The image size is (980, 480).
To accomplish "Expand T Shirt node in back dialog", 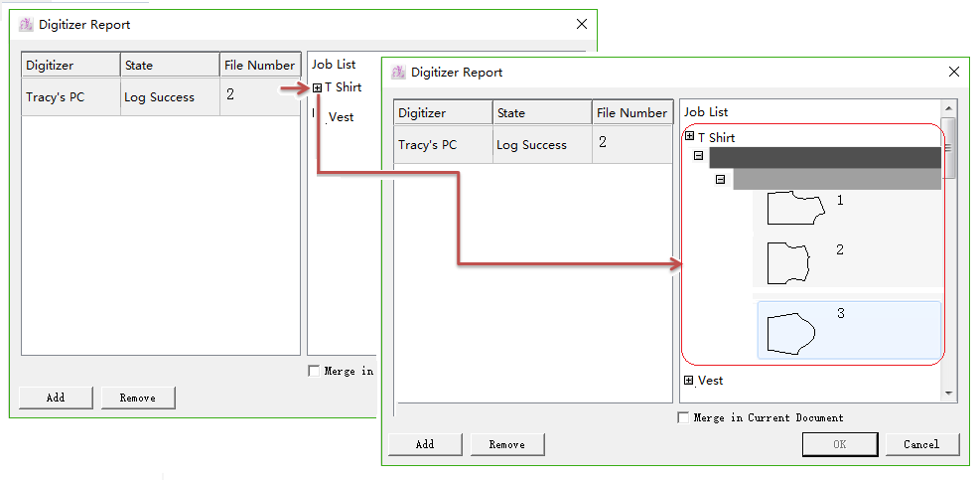I will point(317,87).
